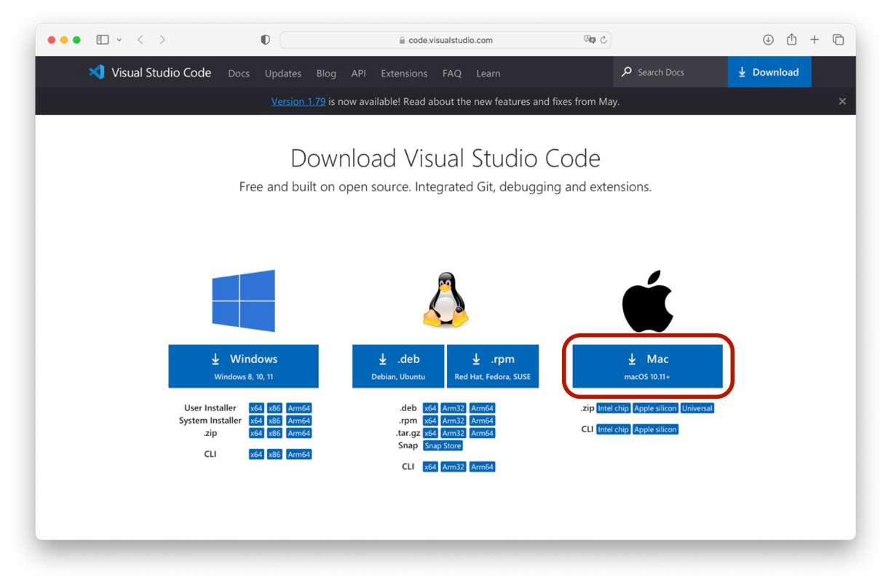The width and height of the screenshot is (891, 588).
Task: Open the Snap Store link
Action: [x=443, y=445]
